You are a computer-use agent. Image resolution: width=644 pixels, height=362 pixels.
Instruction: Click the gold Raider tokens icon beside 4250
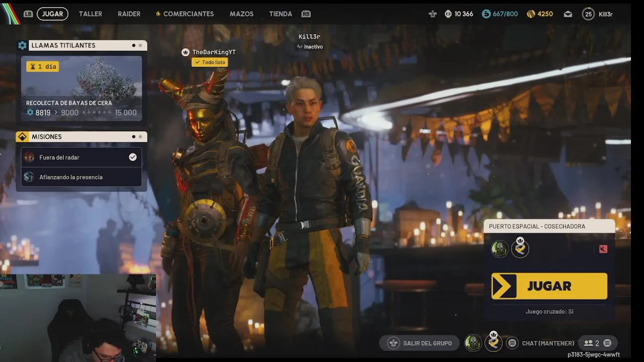(531, 14)
